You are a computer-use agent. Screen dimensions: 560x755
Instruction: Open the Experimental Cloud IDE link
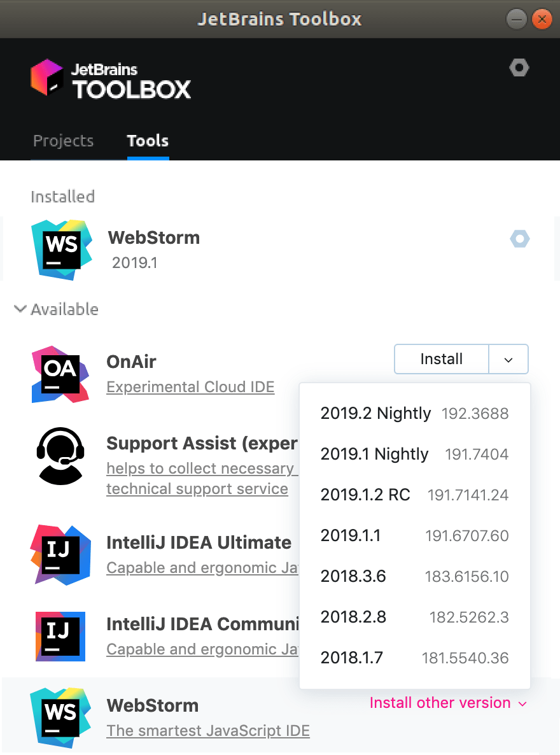[190, 387]
